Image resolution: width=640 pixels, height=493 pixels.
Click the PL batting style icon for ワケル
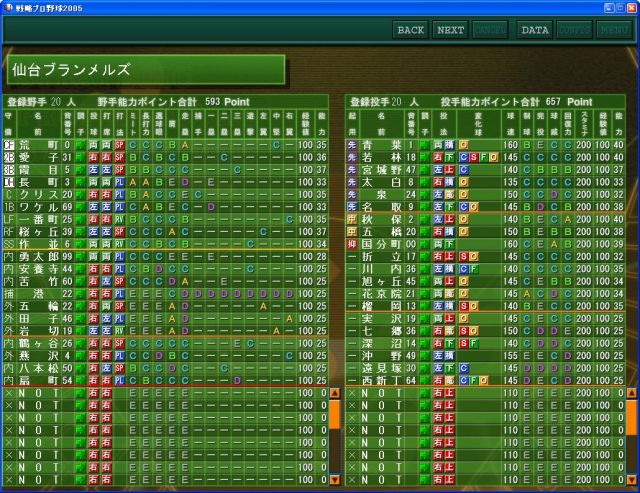click(x=119, y=207)
